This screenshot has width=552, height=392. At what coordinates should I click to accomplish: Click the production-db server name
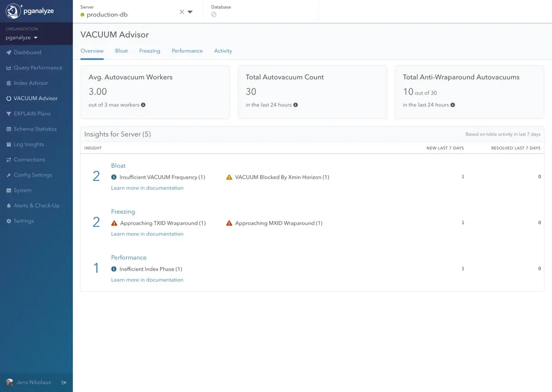[x=107, y=15]
